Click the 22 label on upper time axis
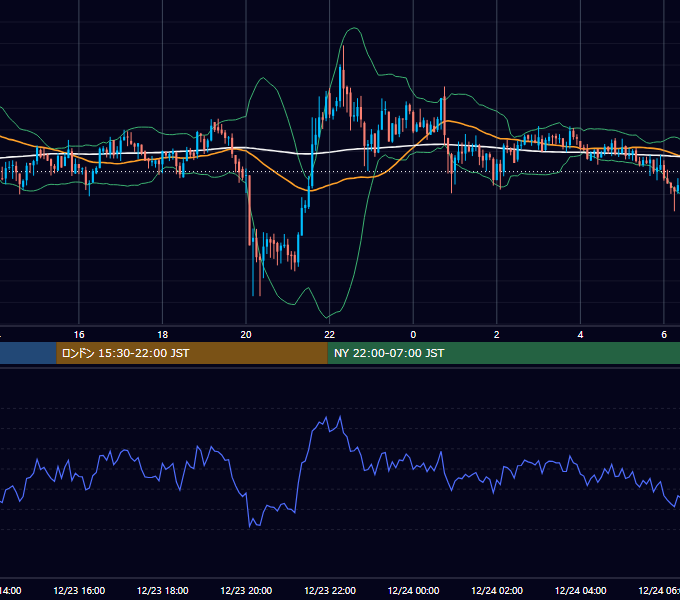 tap(330, 334)
